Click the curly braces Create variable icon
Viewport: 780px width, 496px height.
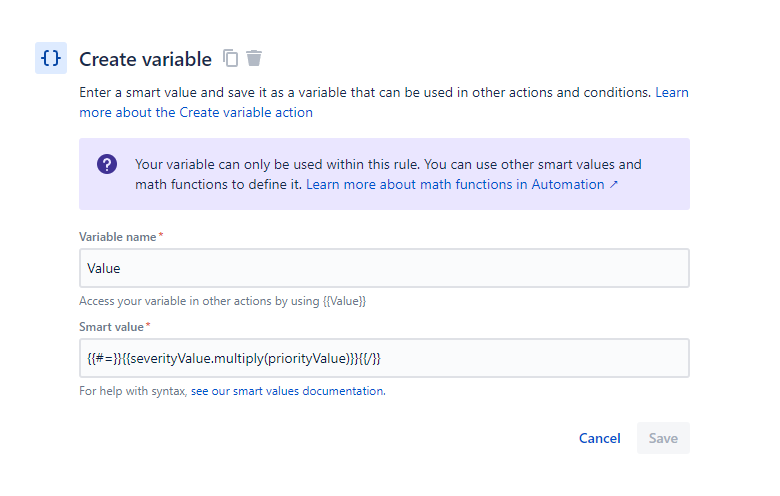tap(51, 58)
